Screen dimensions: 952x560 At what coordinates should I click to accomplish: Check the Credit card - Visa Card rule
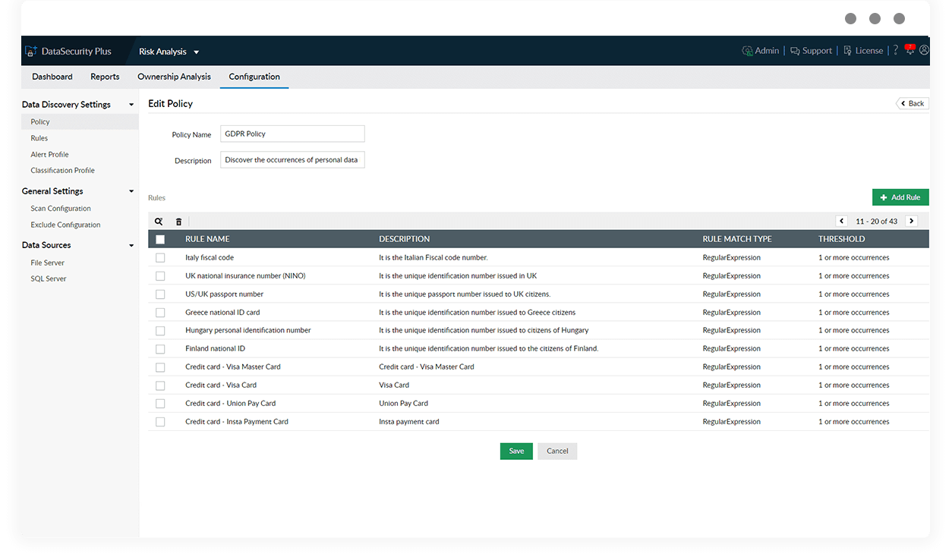pos(160,385)
